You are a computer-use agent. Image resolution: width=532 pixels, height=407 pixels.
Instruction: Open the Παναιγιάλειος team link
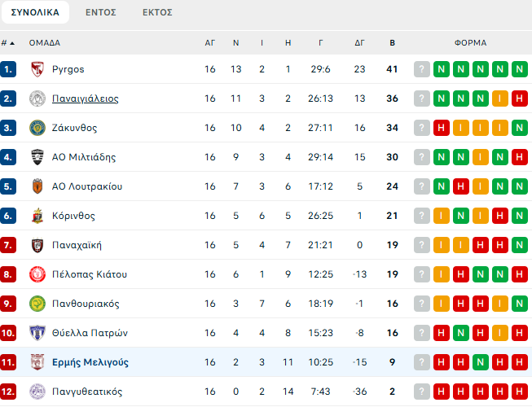[85, 98]
